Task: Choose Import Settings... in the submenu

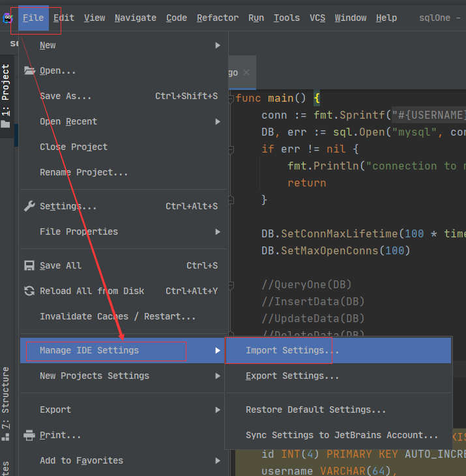Action: click(338, 350)
